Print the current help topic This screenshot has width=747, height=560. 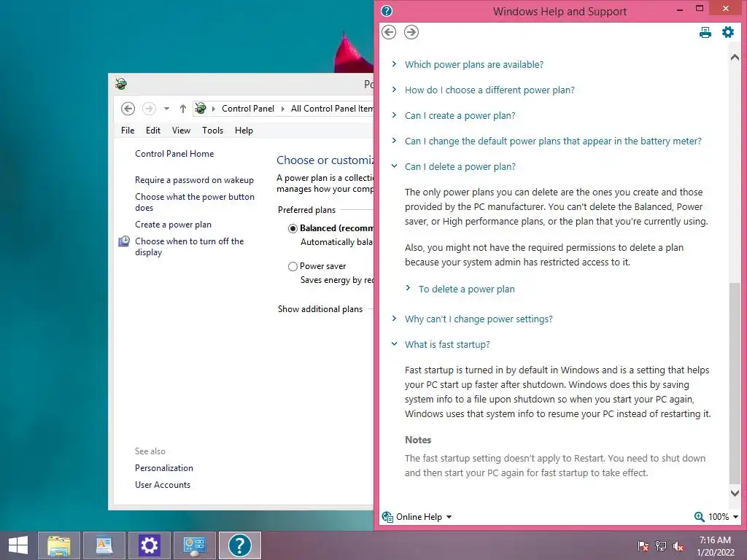click(705, 32)
